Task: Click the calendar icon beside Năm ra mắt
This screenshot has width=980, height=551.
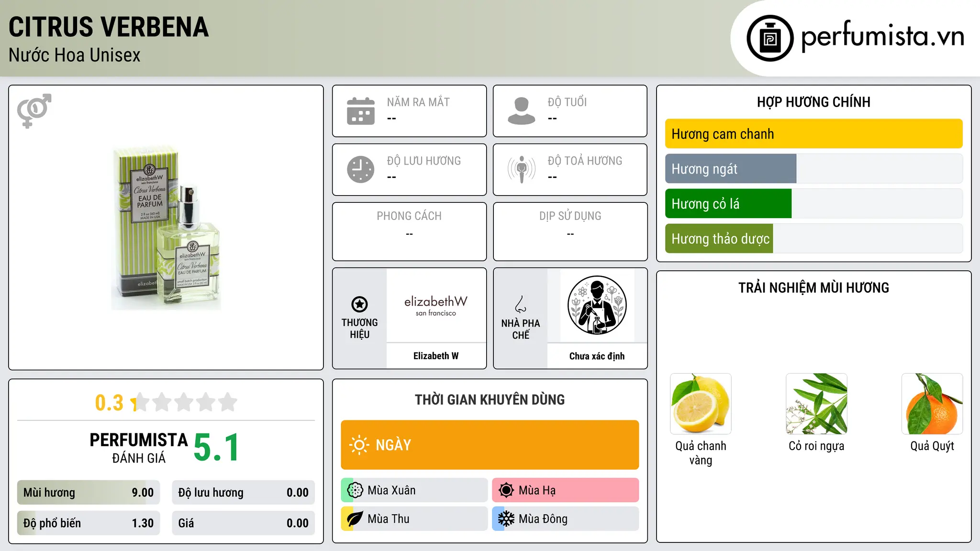Action: click(x=361, y=111)
